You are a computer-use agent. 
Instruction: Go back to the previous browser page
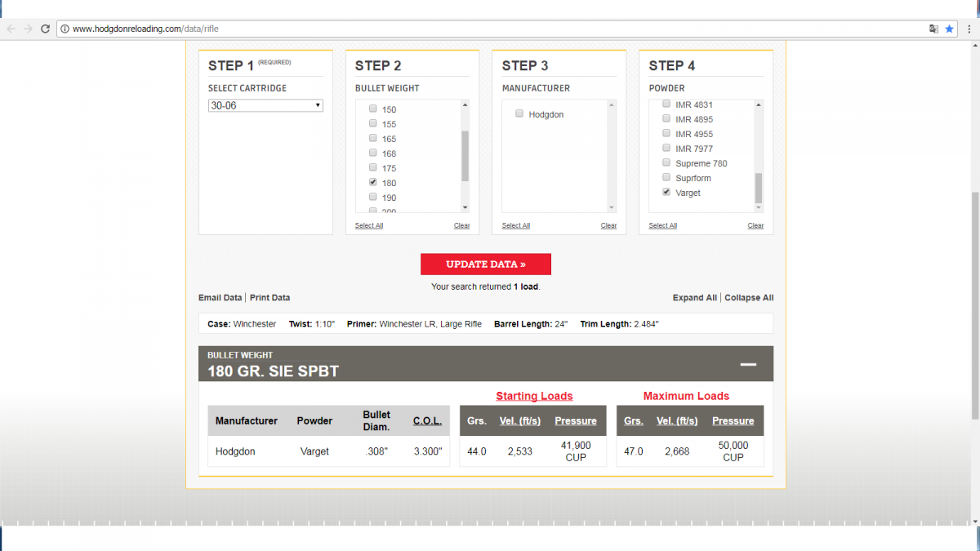(11, 29)
